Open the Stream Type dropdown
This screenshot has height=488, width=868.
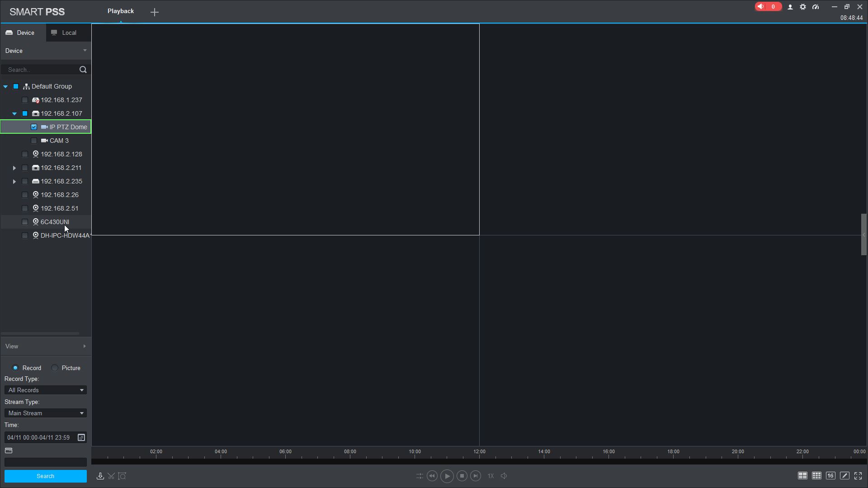[x=45, y=413]
